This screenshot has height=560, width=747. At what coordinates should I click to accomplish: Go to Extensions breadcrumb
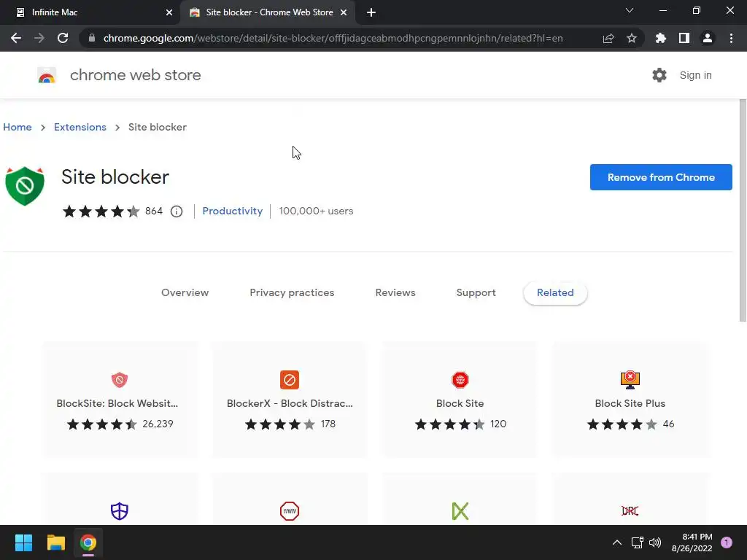(80, 127)
